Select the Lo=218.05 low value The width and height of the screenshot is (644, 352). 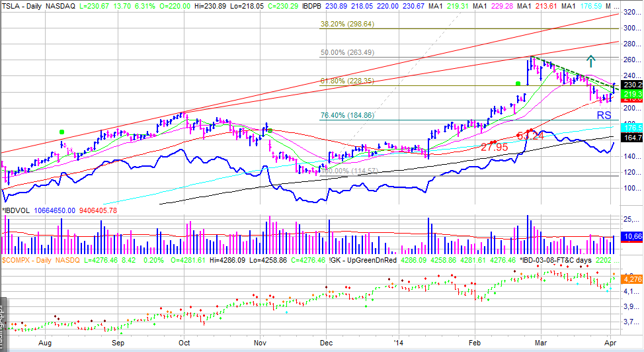pos(247,7)
